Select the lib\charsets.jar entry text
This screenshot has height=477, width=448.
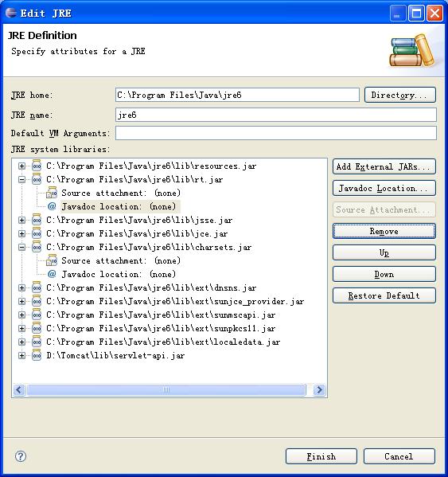[x=149, y=247]
